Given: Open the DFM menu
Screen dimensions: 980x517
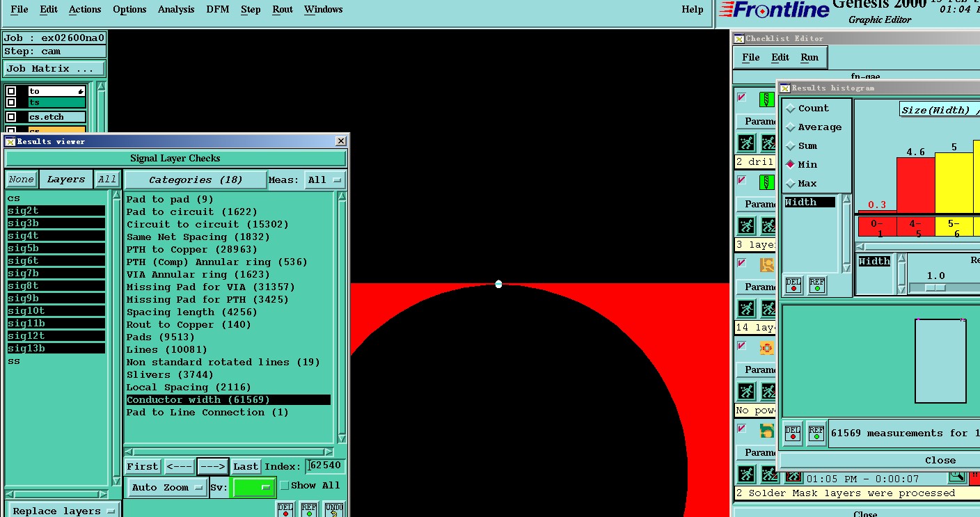Looking at the screenshot, I should (x=218, y=10).
